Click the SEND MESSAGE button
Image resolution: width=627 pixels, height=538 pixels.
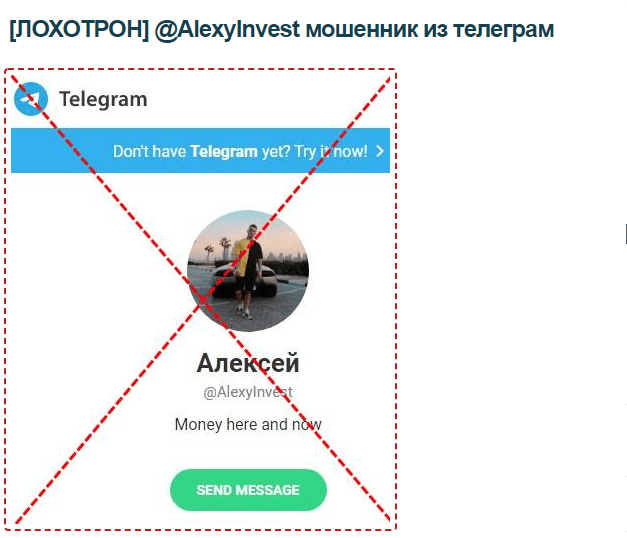pos(248,490)
